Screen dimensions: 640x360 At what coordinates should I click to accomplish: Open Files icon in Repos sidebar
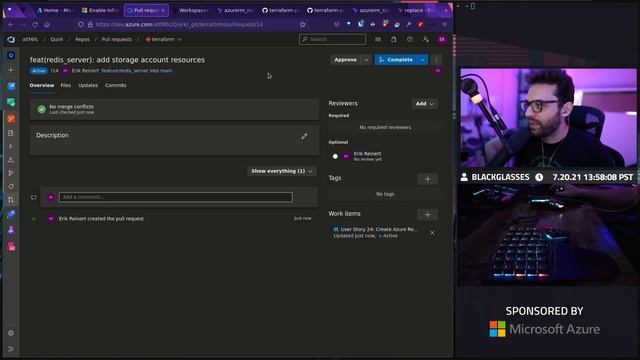[x=11, y=133]
